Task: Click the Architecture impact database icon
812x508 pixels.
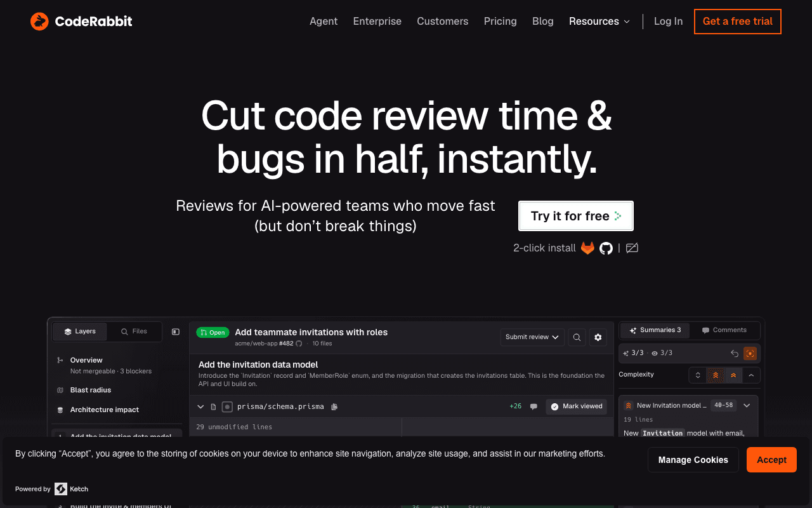Action: [60, 410]
